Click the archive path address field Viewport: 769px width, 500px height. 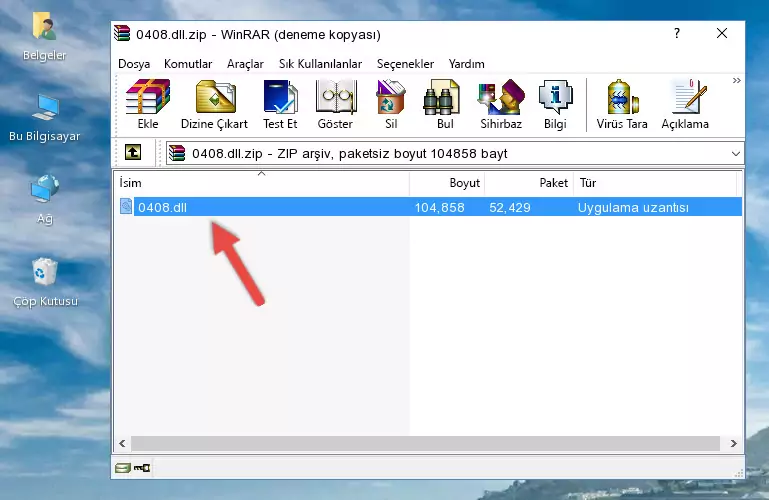click(x=455, y=153)
